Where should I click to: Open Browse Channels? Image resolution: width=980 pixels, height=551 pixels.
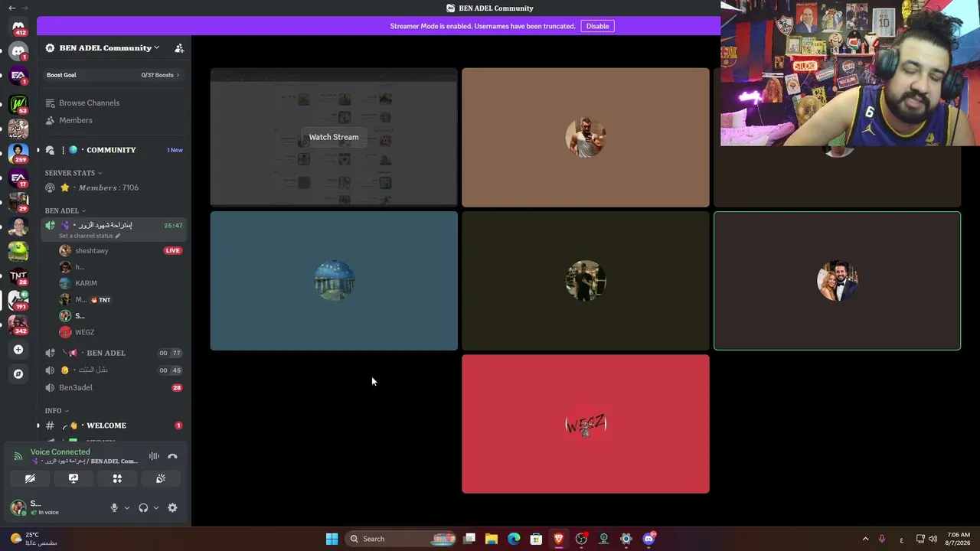113,103
